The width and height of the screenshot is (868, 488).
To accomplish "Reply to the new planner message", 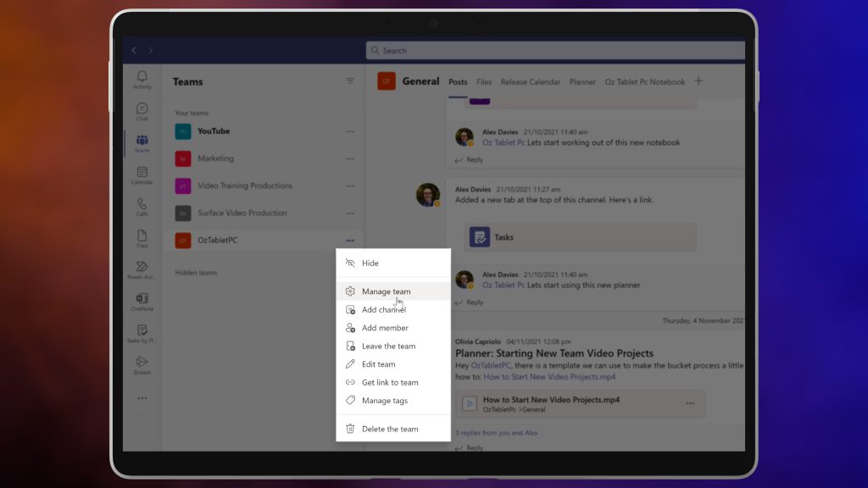I will pyautogui.click(x=470, y=302).
